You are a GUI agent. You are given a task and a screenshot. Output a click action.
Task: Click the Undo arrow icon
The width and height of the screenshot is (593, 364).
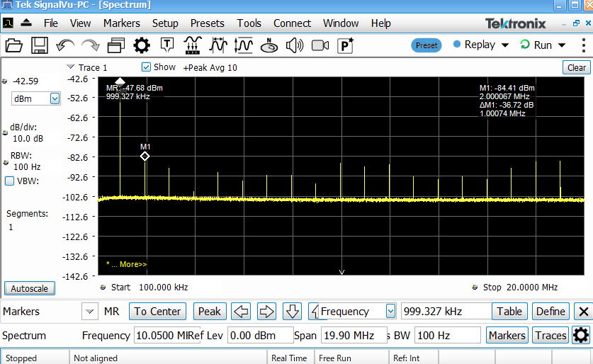click(64, 46)
